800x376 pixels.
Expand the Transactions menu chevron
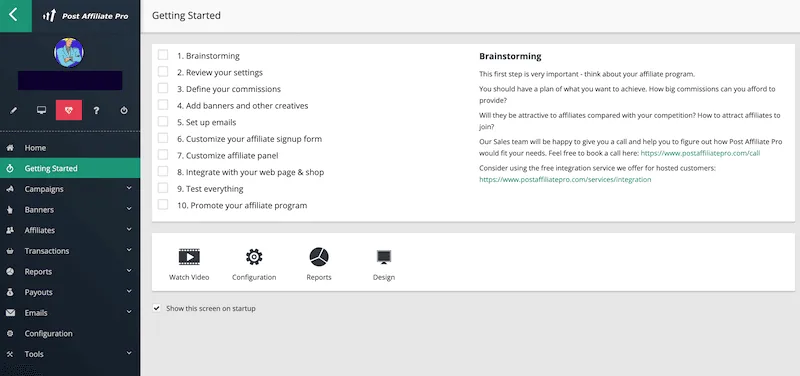click(129, 250)
